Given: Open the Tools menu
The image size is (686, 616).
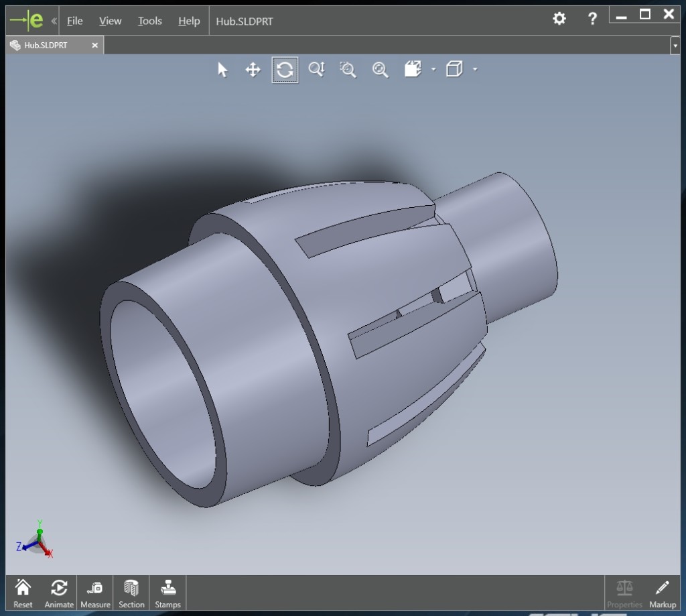Looking at the screenshot, I should (x=150, y=21).
